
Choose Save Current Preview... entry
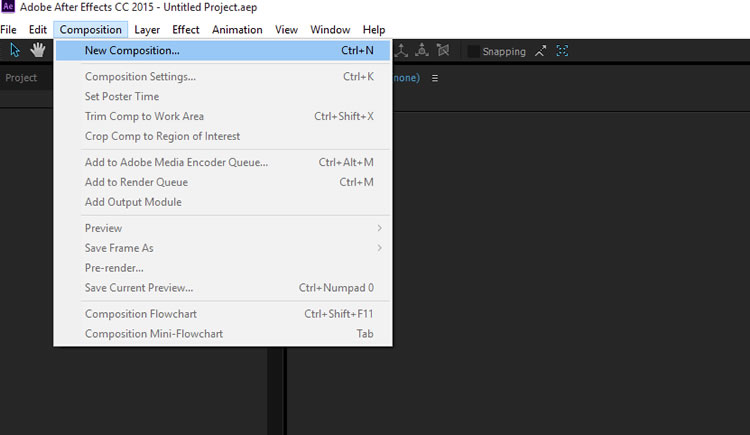point(223,288)
